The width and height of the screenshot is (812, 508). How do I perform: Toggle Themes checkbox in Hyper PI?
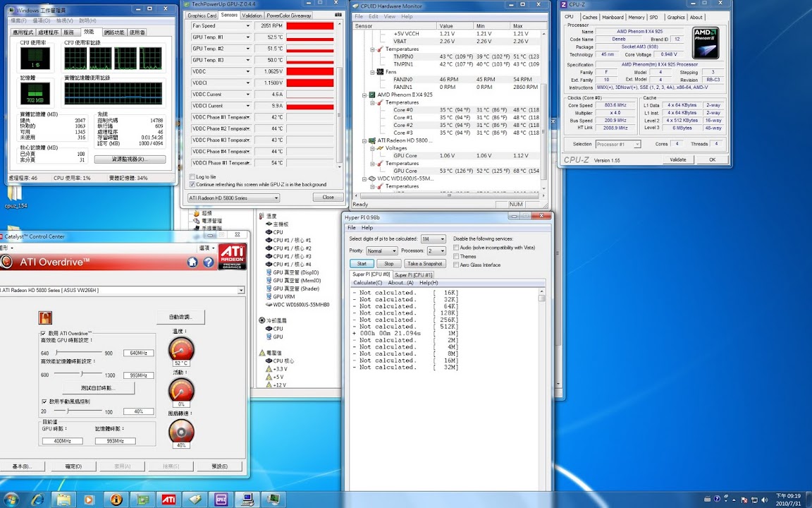(x=456, y=256)
